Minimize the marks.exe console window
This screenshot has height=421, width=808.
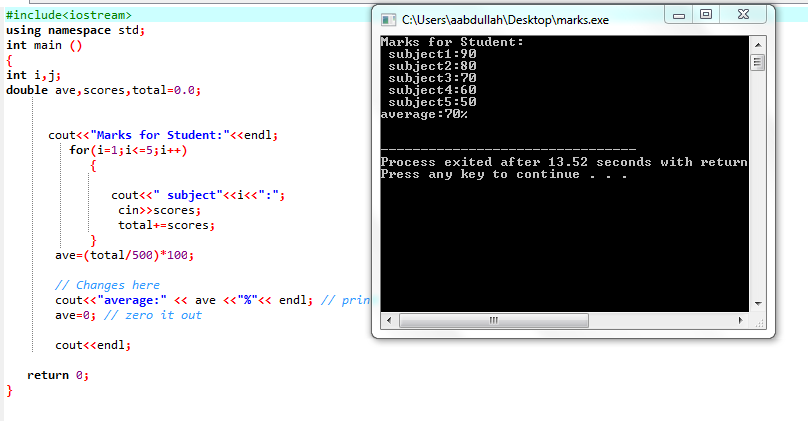(679, 15)
